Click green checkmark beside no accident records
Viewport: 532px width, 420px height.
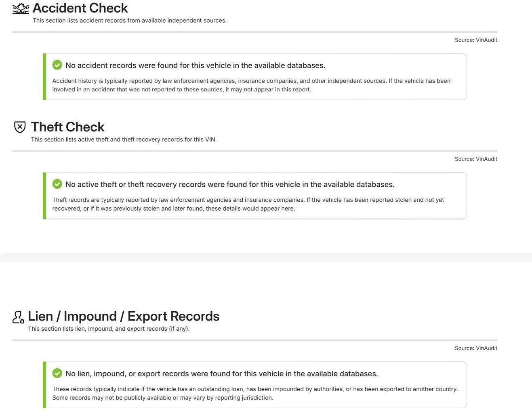point(57,65)
